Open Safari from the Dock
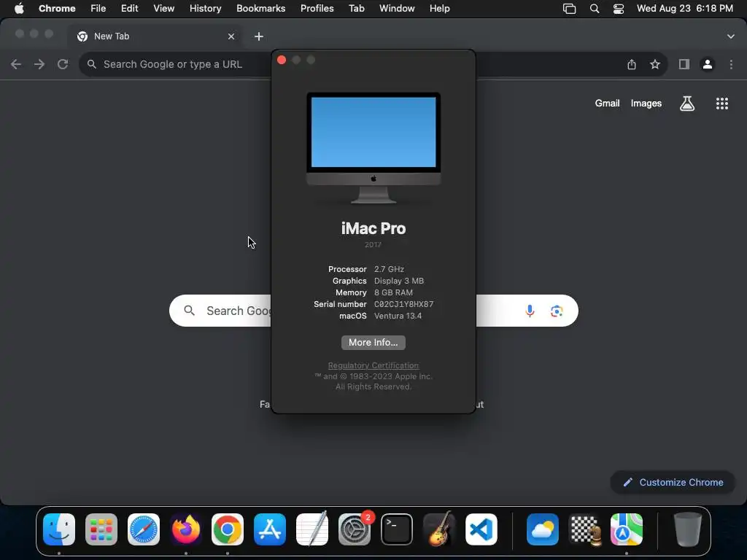Image resolution: width=747 pixels, height=560 pixels. [144, 529]
